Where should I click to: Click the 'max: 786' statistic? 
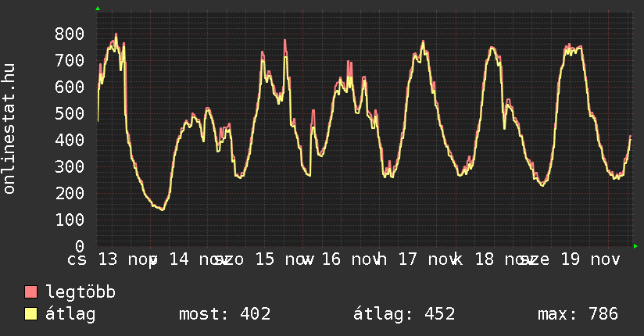[578, 314]
